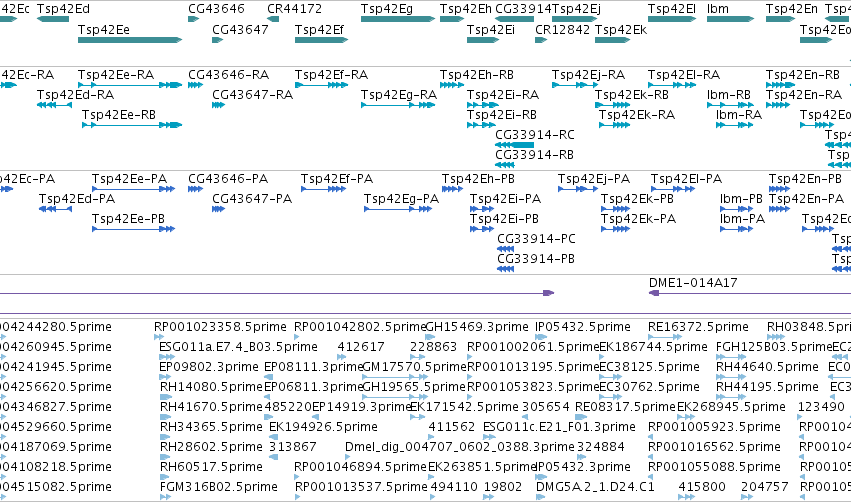
Task: Select EST DMG5A.2_1.D24.C1
Action: (x=595, y=487)
